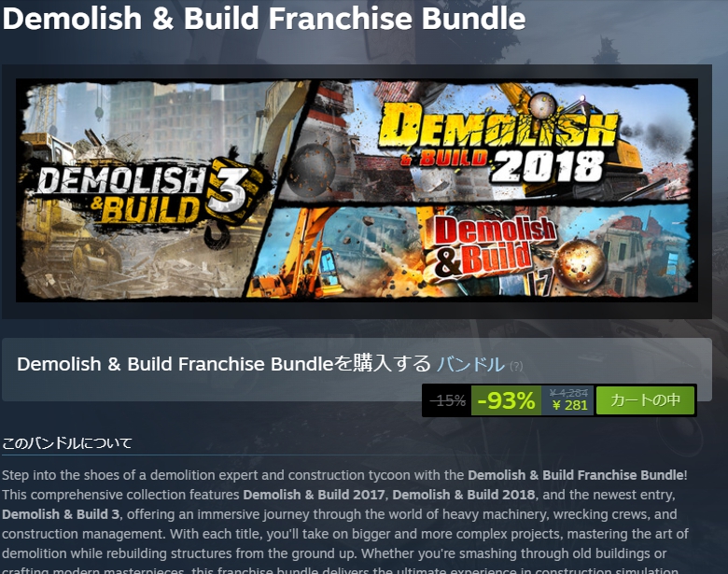Click bold Demolish & Build 3 in description
This screenshot has height=574, width=728.
point(61,514)
